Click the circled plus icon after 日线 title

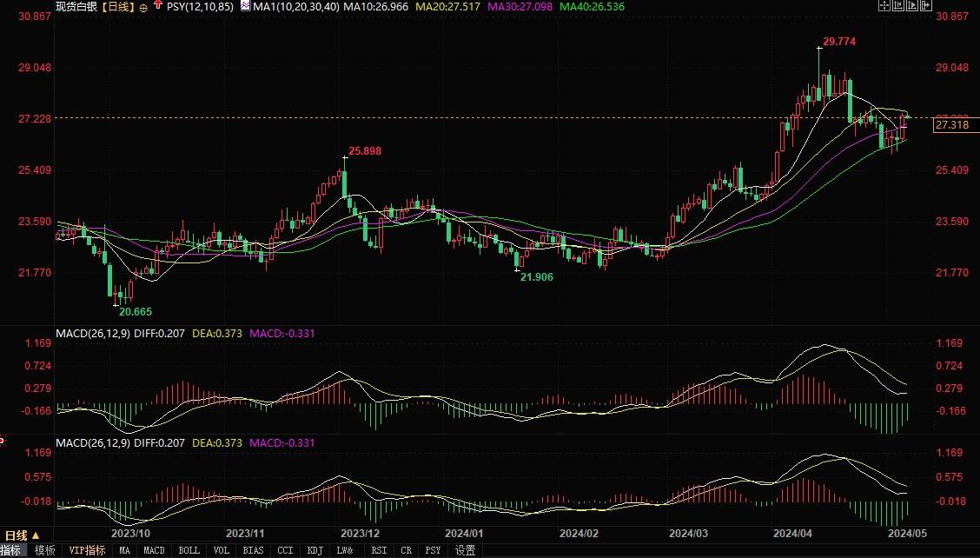[x=143, y=7]
